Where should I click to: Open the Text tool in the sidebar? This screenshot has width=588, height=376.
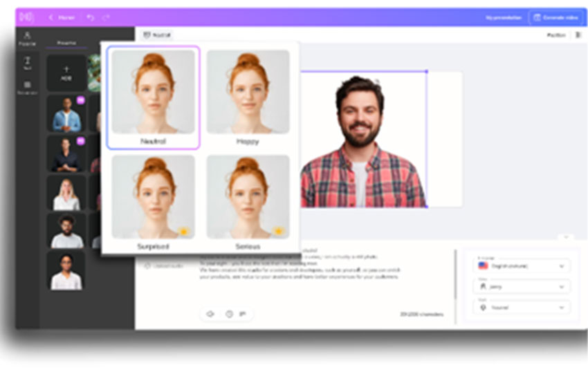[x=27, y=64]
